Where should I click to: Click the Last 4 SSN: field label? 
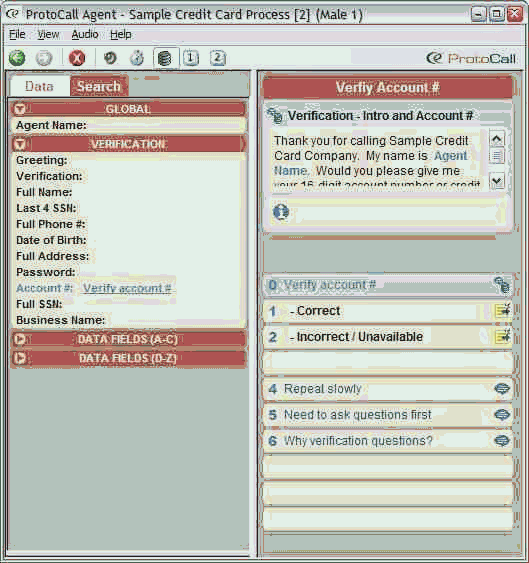coord(46,208)
